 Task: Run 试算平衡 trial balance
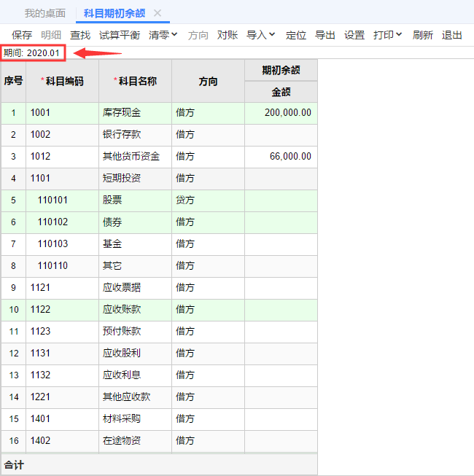click(120, 35)
